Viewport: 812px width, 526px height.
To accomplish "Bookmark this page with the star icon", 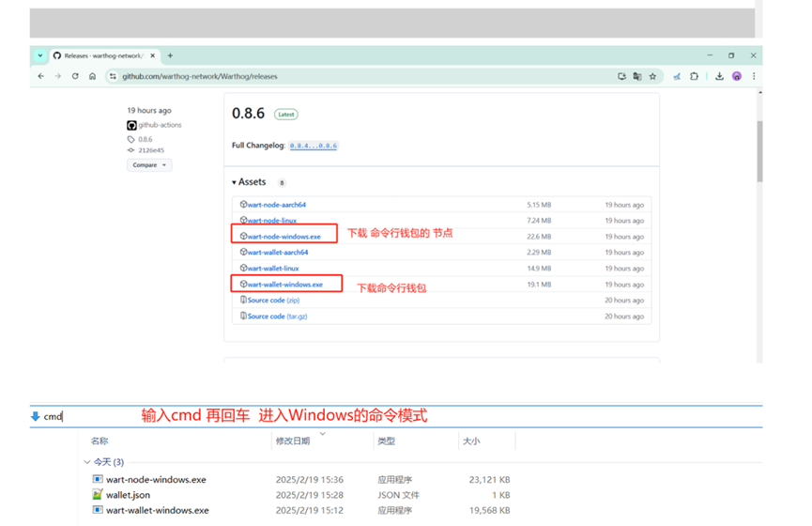I will click(x=652, y=76).
